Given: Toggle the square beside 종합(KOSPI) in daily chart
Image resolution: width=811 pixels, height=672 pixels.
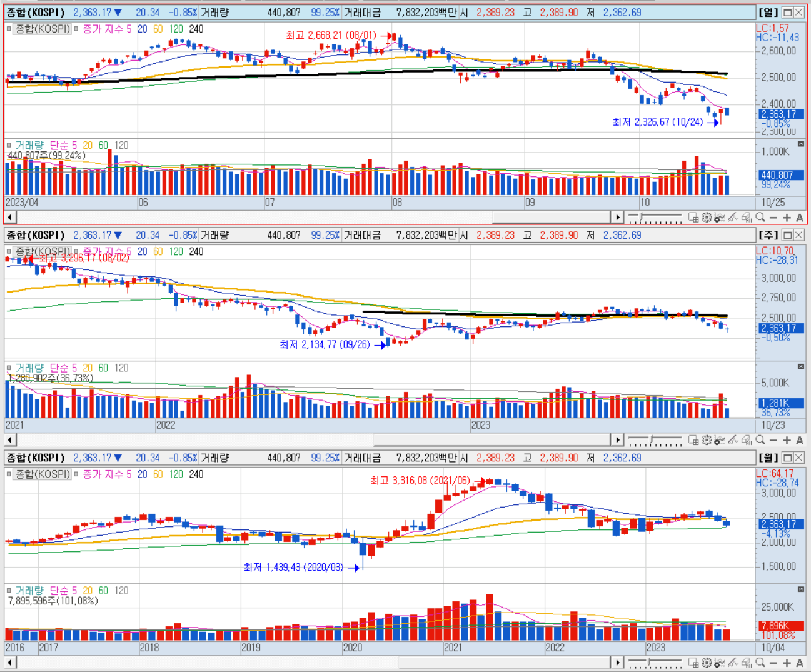Looking at the screenshot, I should click(9, 29).
